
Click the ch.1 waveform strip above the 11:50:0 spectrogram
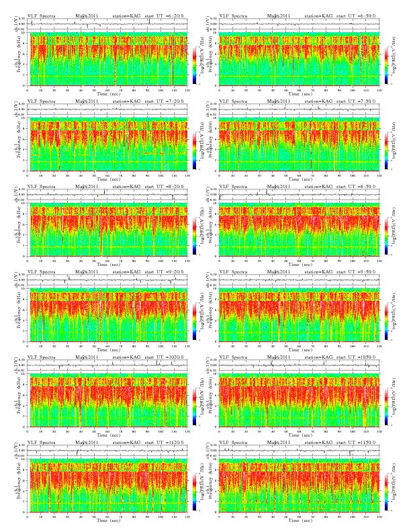300,451
